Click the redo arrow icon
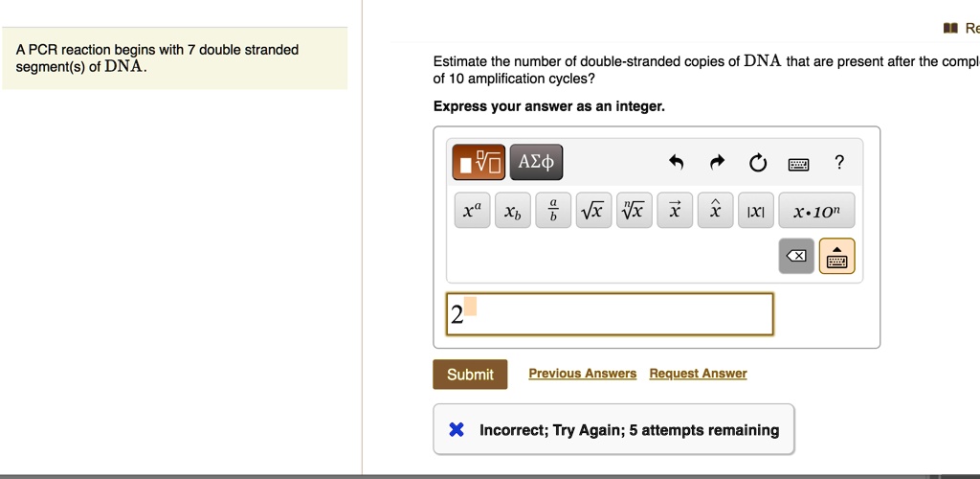 (717, 164)
